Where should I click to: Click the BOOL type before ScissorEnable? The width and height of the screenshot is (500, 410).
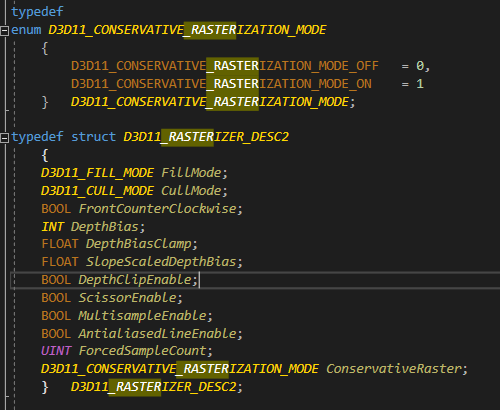[x=56, y=298]
